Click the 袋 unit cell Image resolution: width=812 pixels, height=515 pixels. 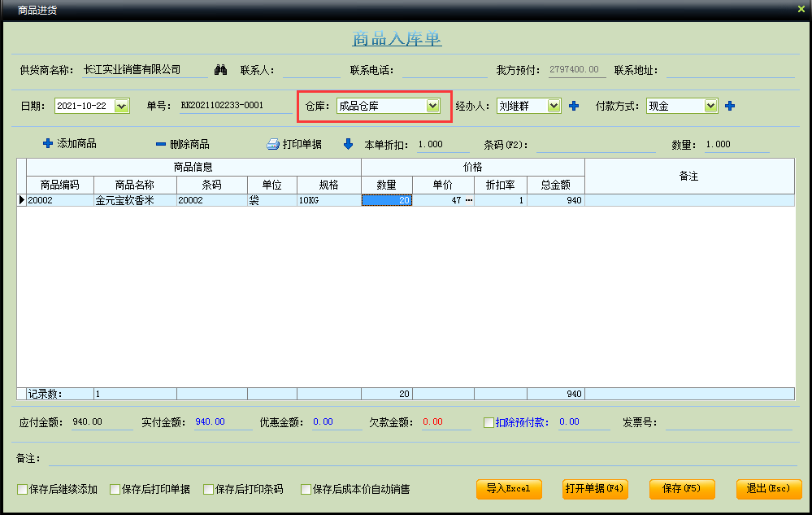pyautogui.click(x=271, y=200)
